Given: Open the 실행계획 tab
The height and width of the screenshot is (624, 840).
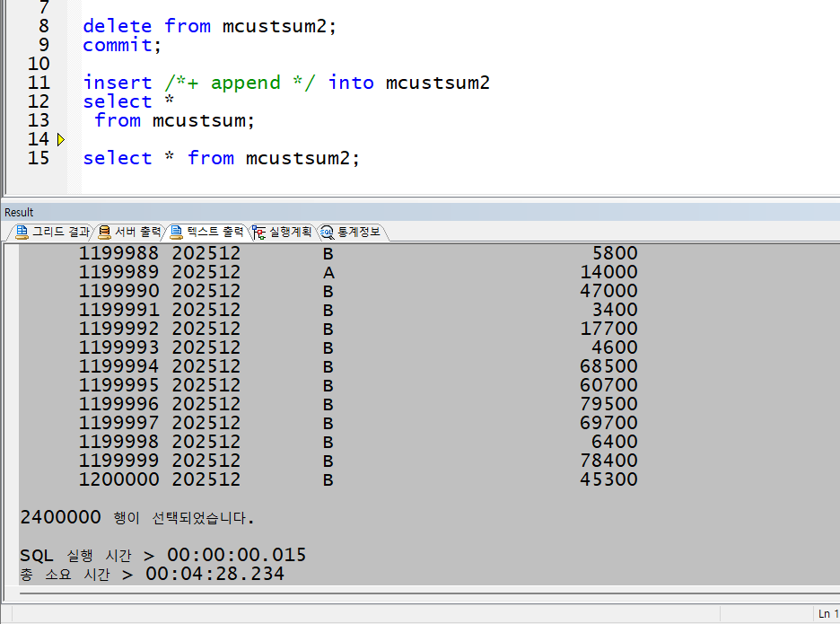Looking at the screenshot, I should pyautogui.click(x=283, y=233).
